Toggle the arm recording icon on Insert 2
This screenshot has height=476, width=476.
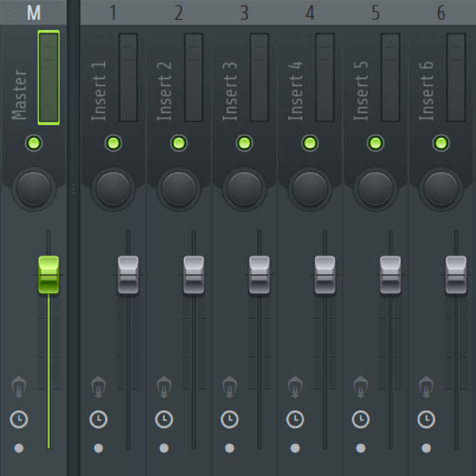point(164,387)
